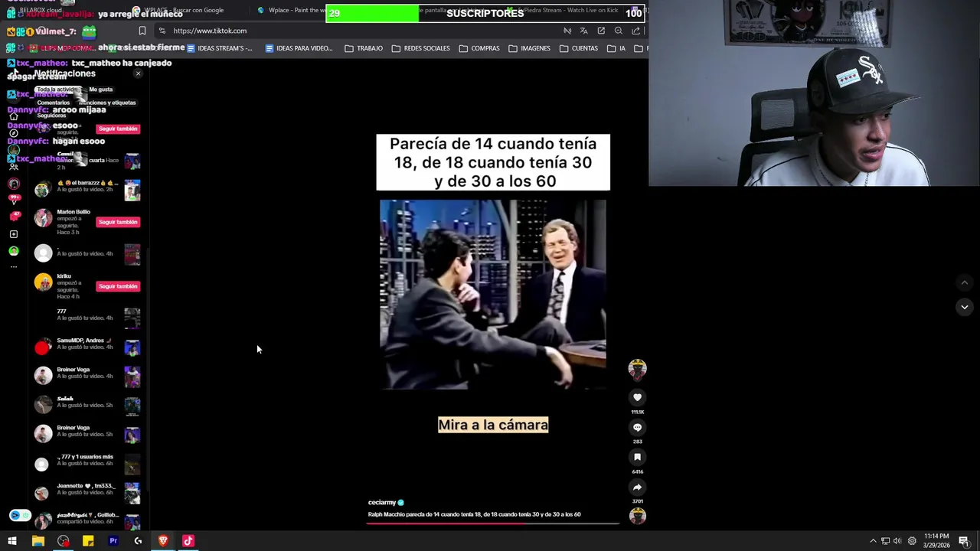Open video creator avatar above like button

[637, 369]
